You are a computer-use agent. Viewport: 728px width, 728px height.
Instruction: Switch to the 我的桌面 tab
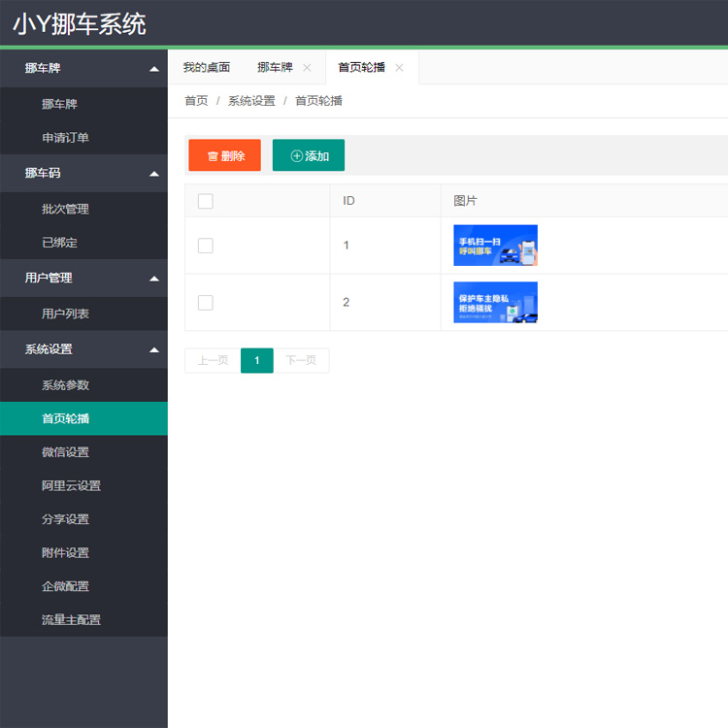(207, 67)
